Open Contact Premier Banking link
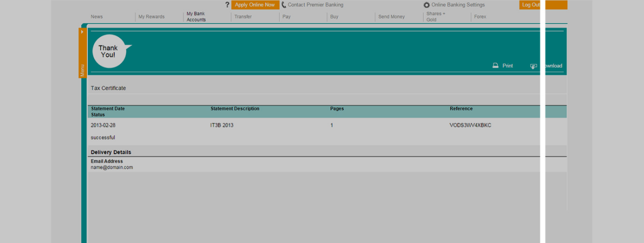The height and width of the screenshot is (243, 644). tap(315, 5)
